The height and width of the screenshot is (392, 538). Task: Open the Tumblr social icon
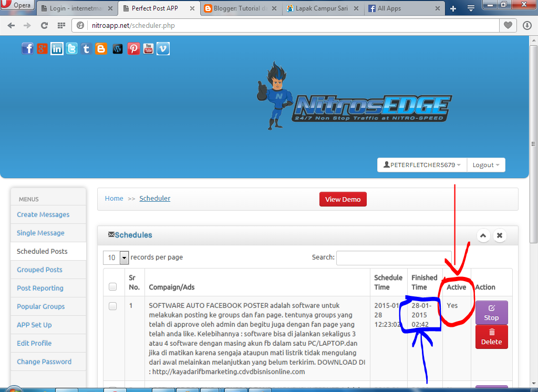click(87, 49)
